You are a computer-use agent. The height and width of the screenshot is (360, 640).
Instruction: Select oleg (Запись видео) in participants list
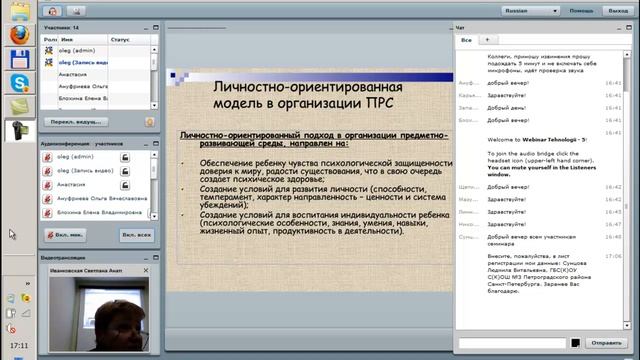click(96, 62)
